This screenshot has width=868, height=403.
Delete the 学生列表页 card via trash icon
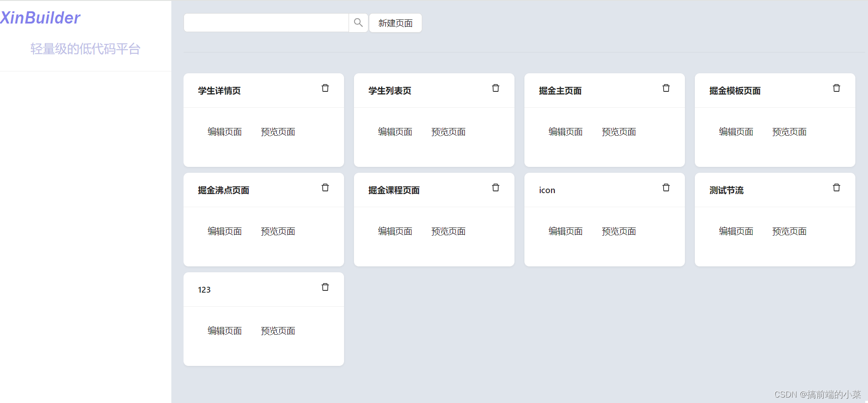(495, 88)
